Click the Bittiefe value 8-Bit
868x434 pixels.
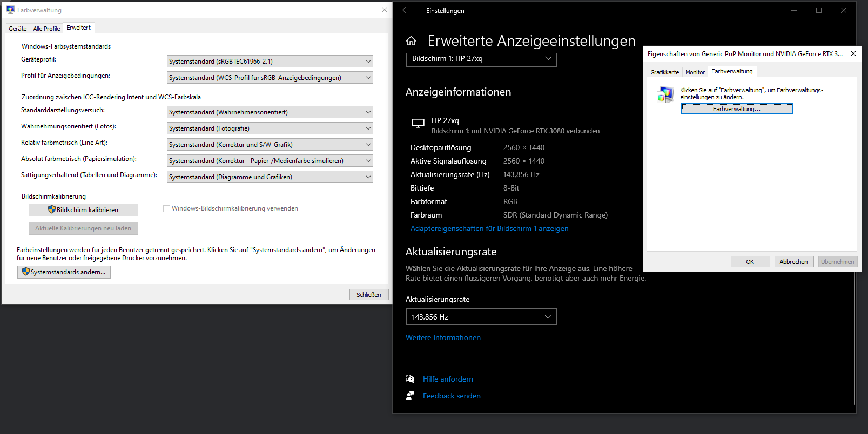click(511, 188)
